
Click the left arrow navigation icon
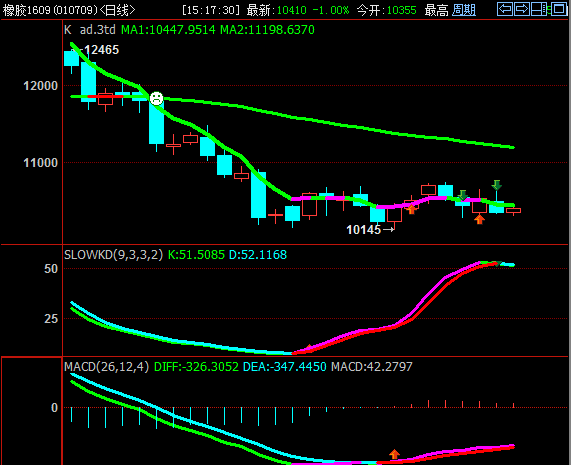[505, 9]
